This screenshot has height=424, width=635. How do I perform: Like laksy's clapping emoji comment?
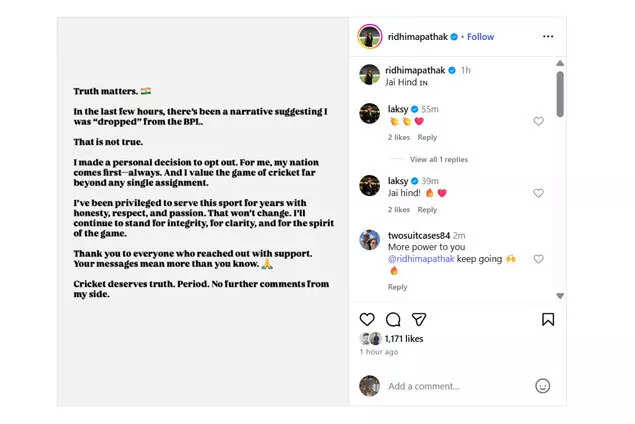pyautogui.click(x=538, y=121)
